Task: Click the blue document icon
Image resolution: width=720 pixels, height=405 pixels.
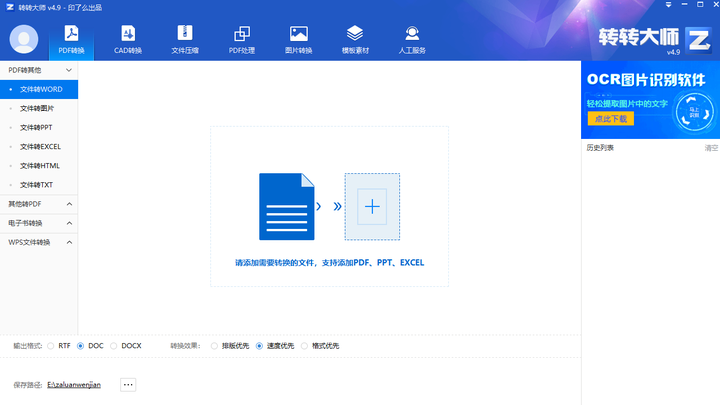Action: [287, 207]
